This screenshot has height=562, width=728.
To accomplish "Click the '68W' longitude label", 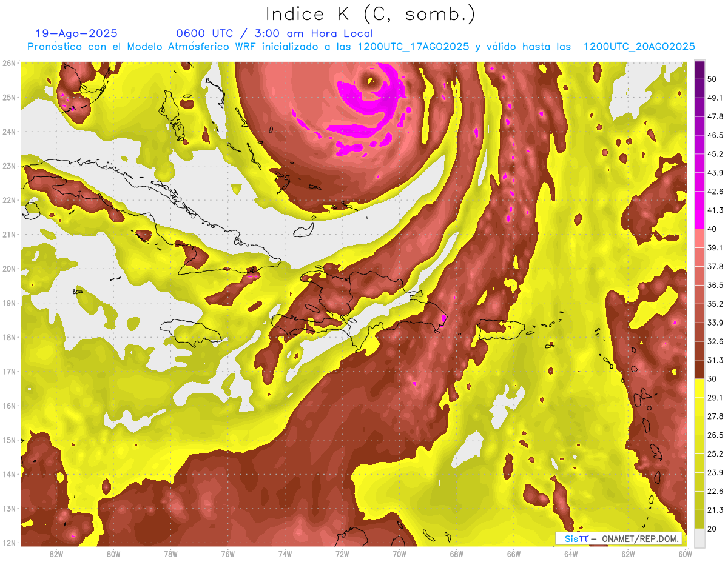I will click(456, 554).
